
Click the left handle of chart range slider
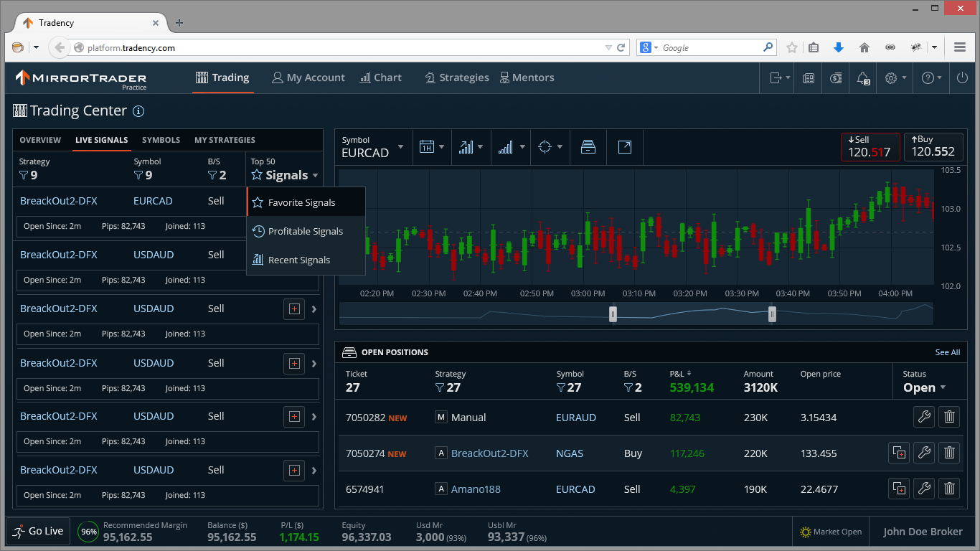[x=613, y=314]
